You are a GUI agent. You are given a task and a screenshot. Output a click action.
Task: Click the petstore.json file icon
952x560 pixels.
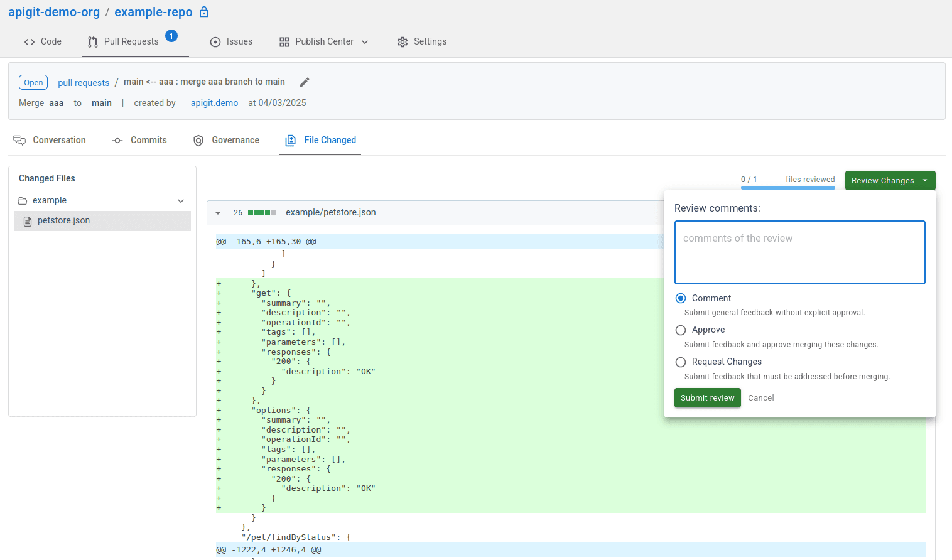coord(28,221)
